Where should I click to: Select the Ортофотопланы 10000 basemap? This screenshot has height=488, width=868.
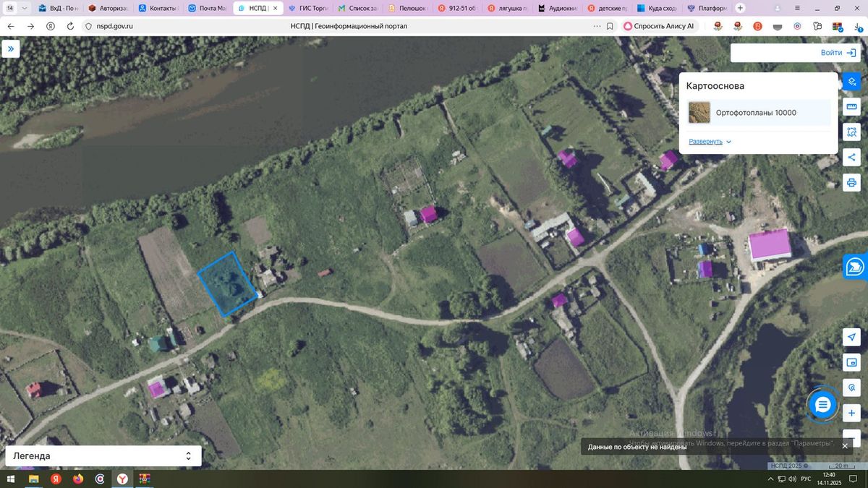[759, 113]
